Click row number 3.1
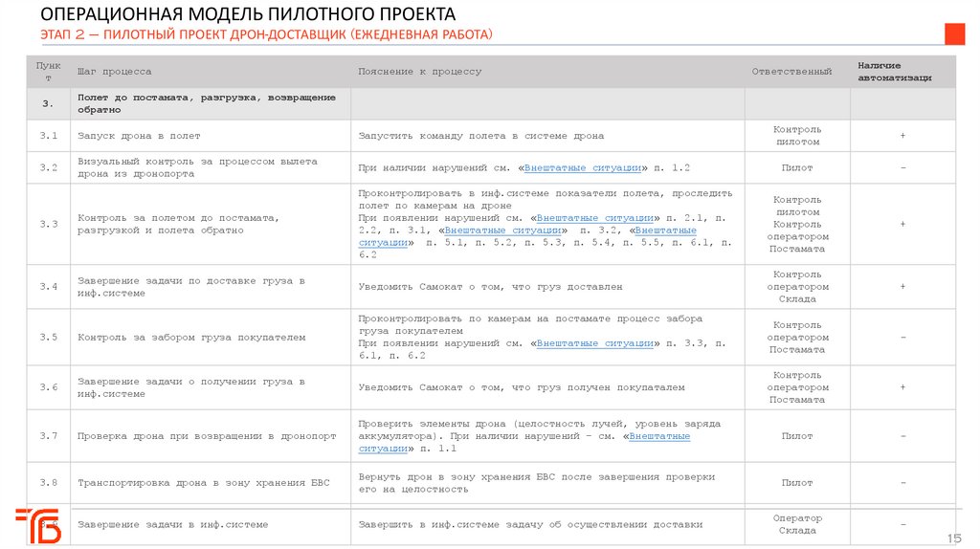 coord(48,136)
